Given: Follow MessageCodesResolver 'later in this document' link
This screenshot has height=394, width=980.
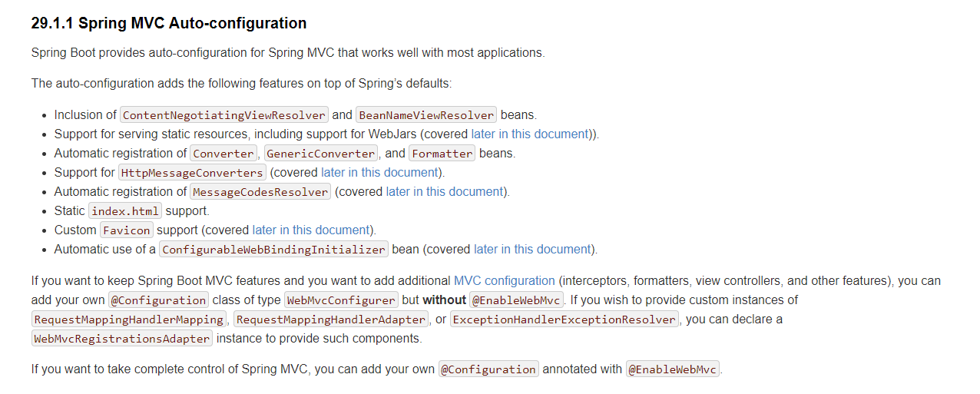Looking at the screenshot, I should [444, 191].
